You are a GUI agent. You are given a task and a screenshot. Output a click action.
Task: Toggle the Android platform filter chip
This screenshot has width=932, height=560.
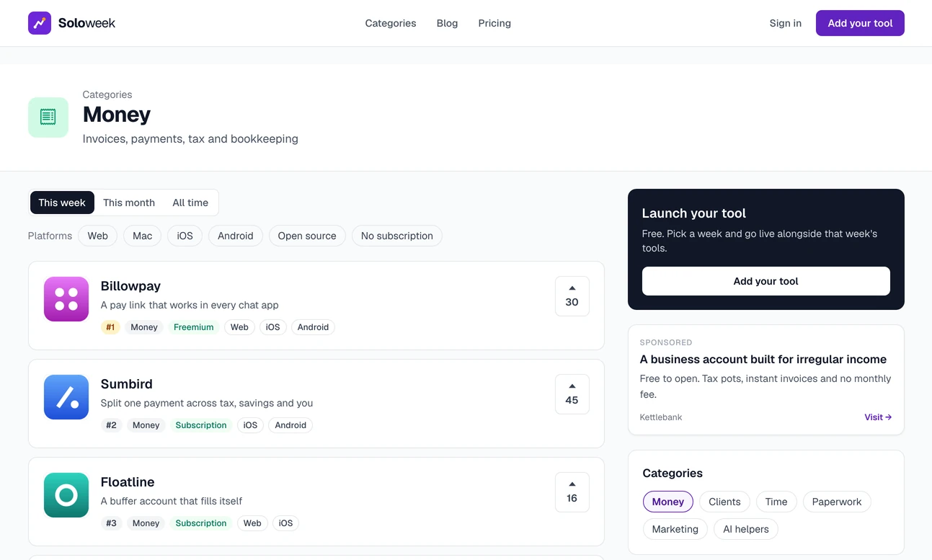pyautogui.click(x=236, y=236)
